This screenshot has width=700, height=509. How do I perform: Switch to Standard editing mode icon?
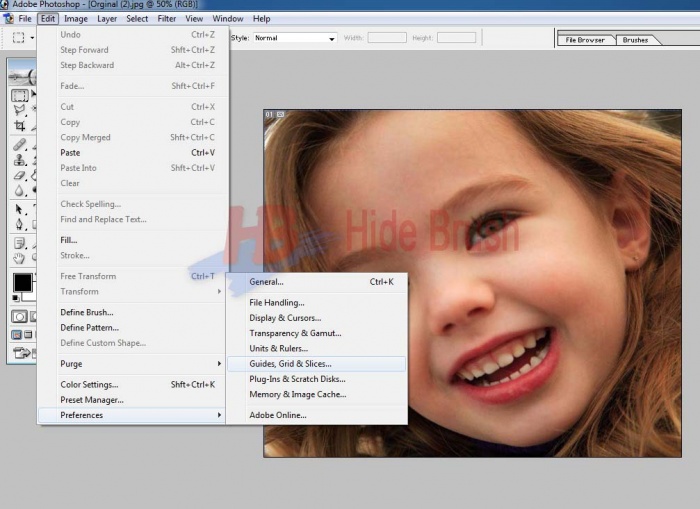19,317
